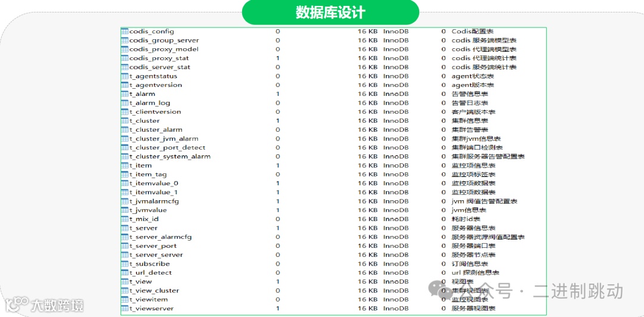Click the 订阅信息表 comment
644x317 pixels.
pos(470,263)
